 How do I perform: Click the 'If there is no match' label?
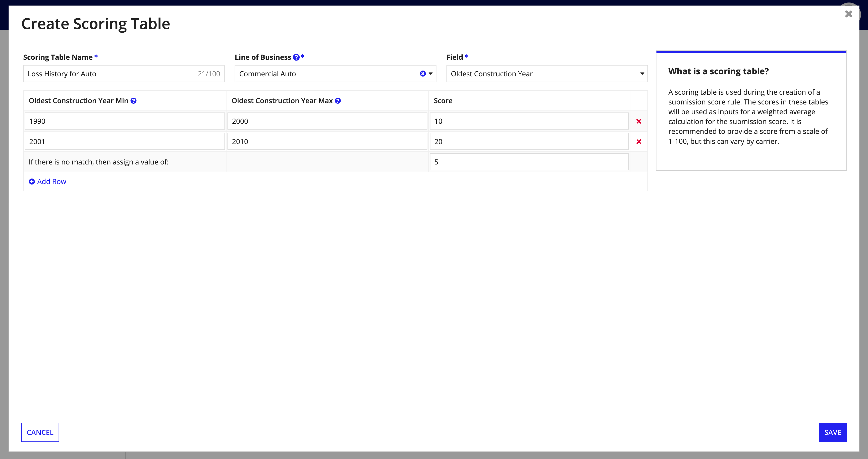coord(98,162)
